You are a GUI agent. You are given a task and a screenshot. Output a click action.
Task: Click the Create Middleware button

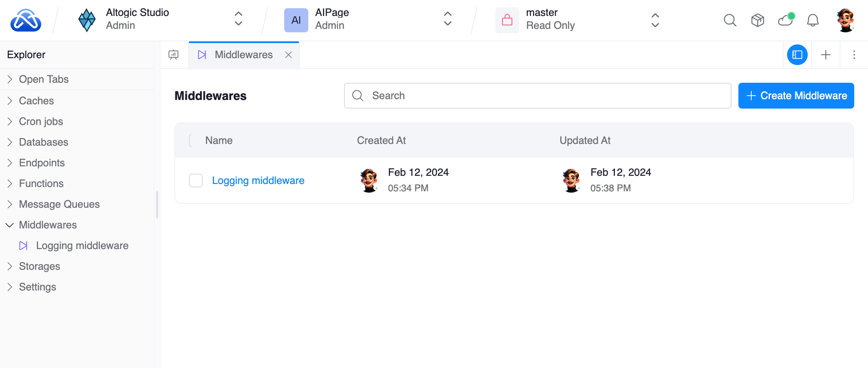[796, 96]
